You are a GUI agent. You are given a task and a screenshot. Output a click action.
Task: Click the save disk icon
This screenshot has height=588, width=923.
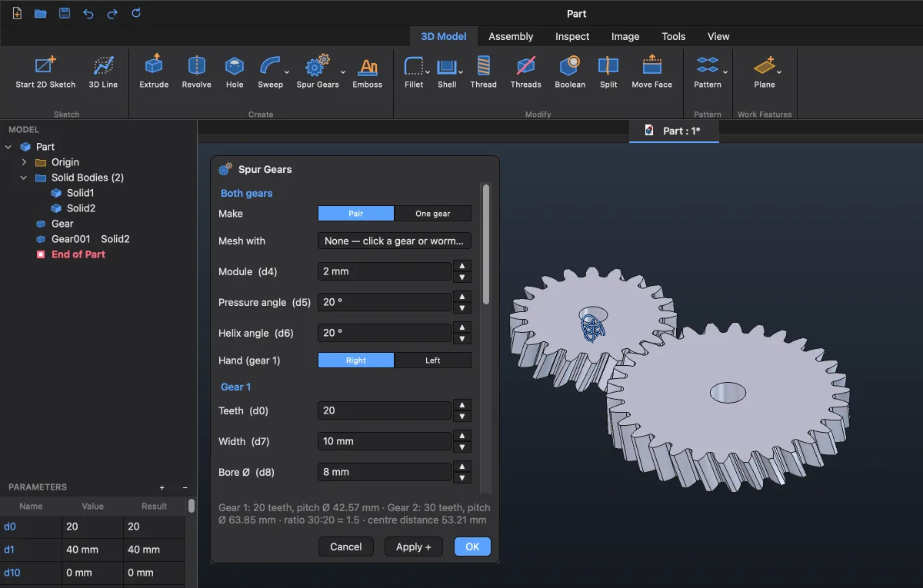click(65, 13)
